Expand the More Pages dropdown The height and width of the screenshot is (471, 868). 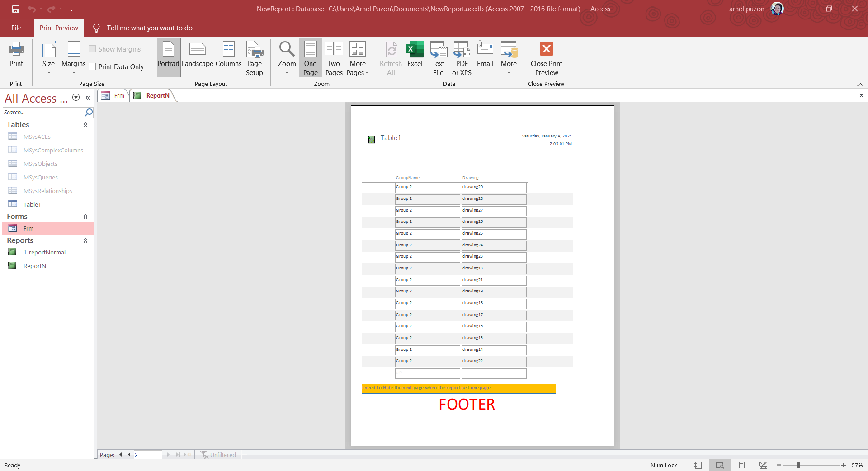[x=358, y=58]
